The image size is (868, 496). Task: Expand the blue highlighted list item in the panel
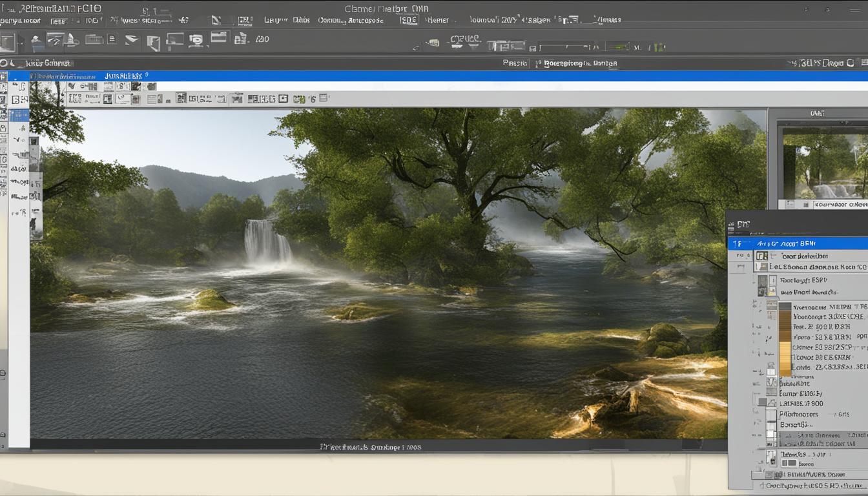[x=740, y=243]
